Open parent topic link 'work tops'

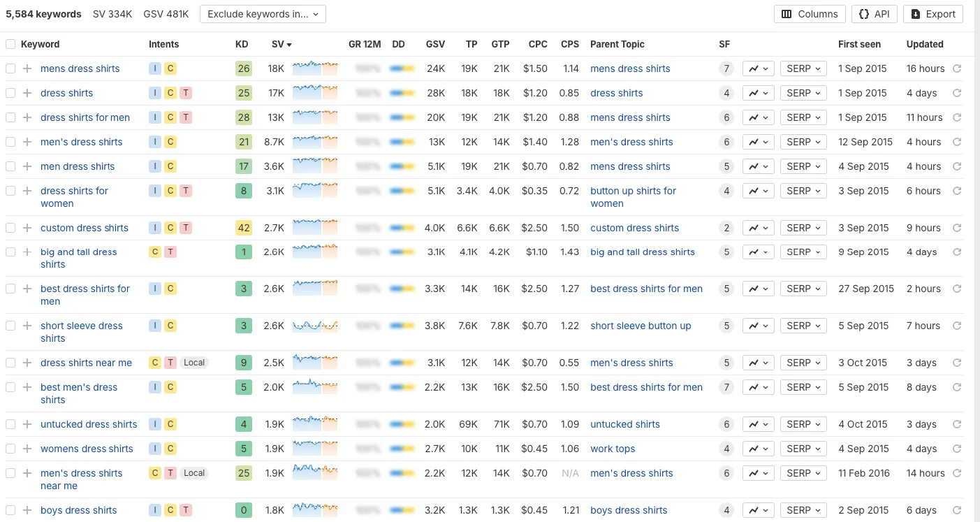point(613,449)
